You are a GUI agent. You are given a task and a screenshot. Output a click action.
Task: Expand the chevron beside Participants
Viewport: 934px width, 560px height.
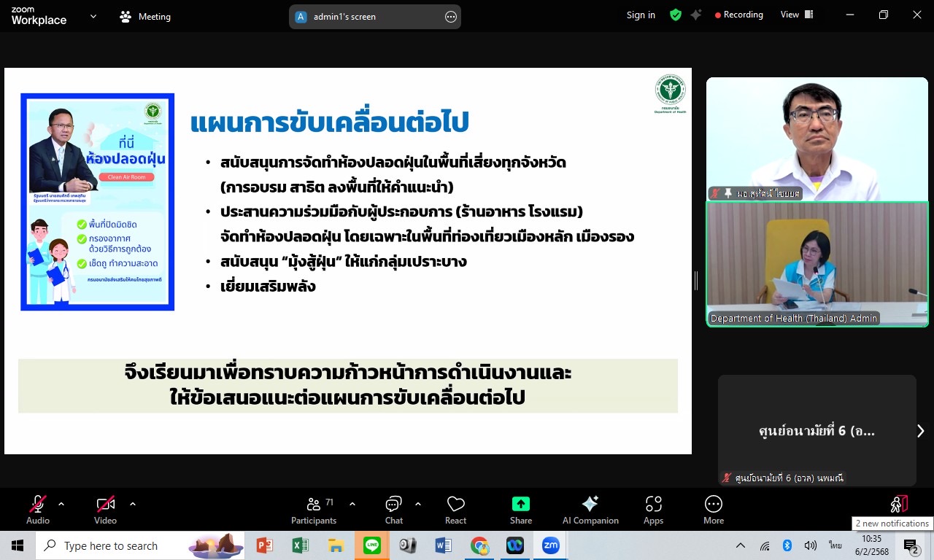coord(352,504)
